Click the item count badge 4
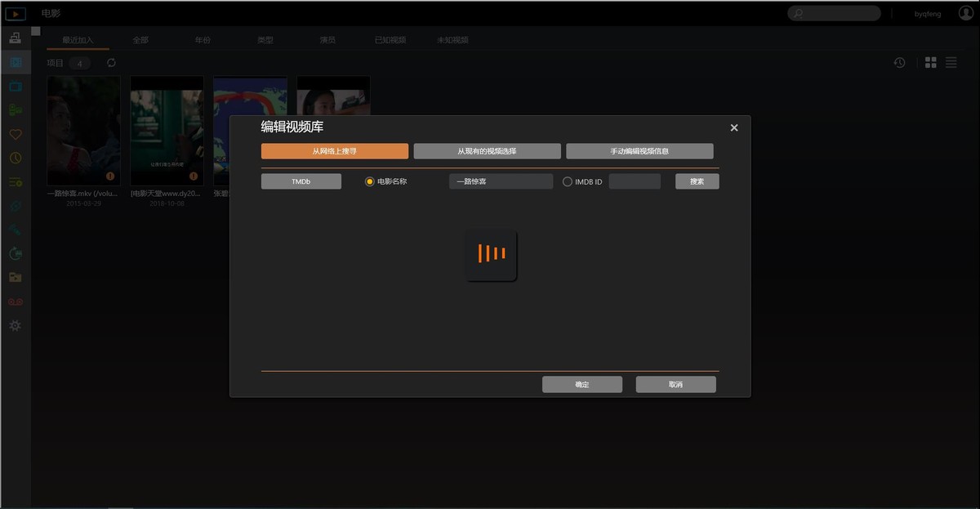The width and height of the screenshot is (980, 509). (79, 63)
